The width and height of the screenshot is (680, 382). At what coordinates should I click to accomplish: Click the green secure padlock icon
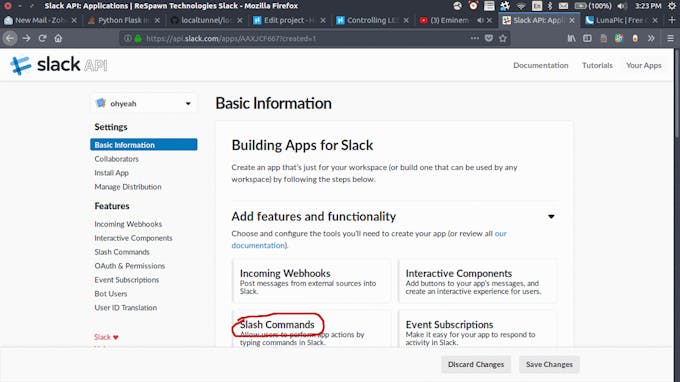tap(138, 38)
